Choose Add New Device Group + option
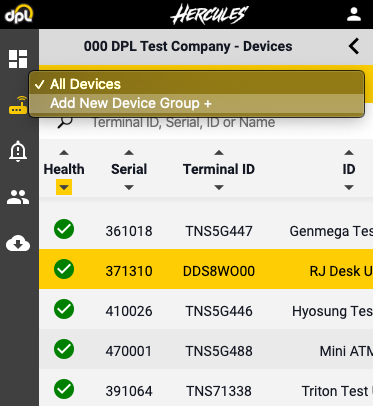The height and width of the screenshot is (406, 373). point(197,103)
